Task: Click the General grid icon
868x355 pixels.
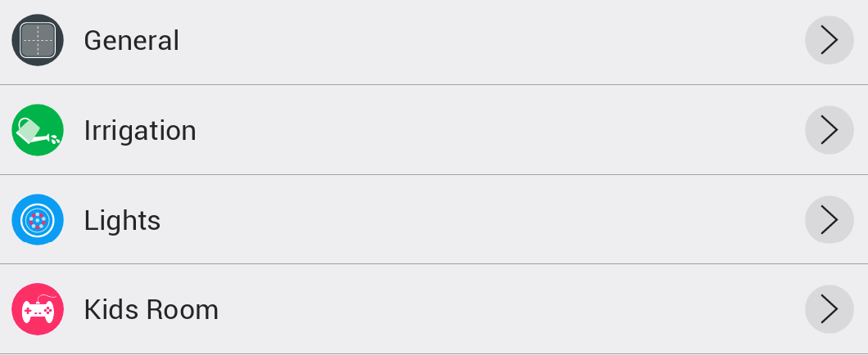Action: 38,40
